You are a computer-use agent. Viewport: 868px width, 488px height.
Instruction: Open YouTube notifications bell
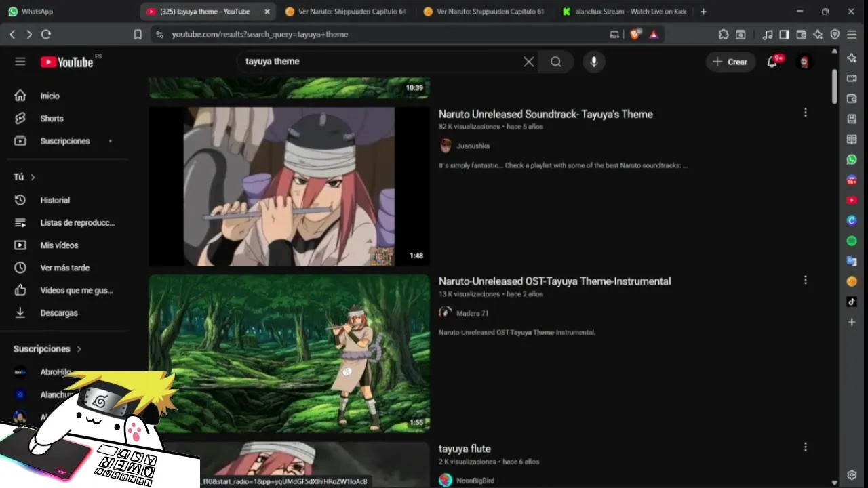[772, 62]
